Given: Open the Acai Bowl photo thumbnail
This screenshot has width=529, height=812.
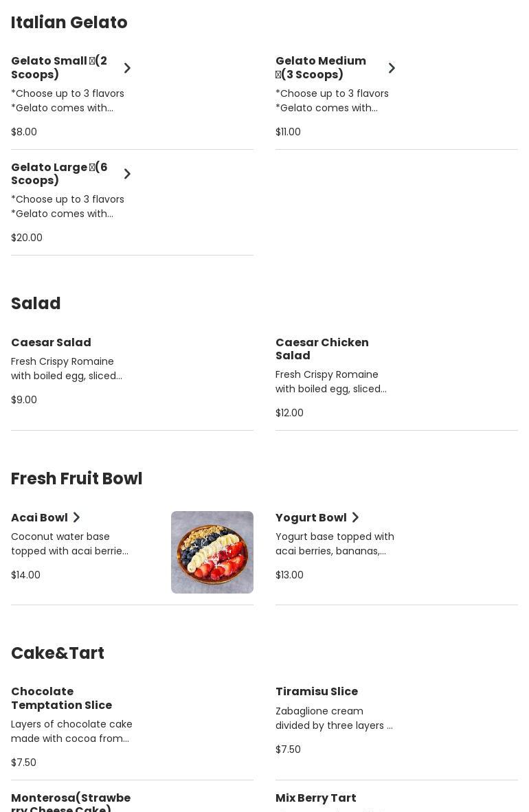Looking at the screenshot, I should [x=212, y=552].
